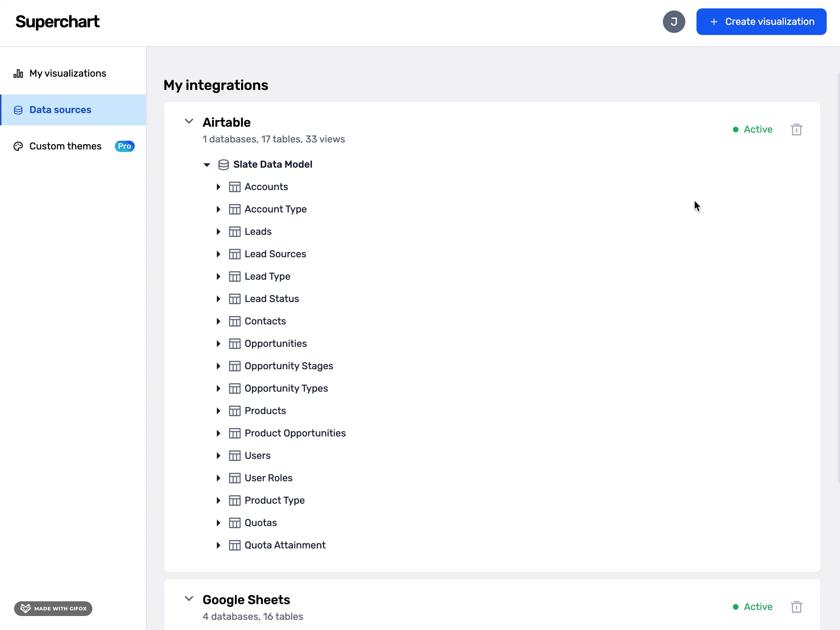The width and height of the screenshot is (840, 630).
Task: Click the bar chart icon beside My visualizations
Action: click(18, 73)
